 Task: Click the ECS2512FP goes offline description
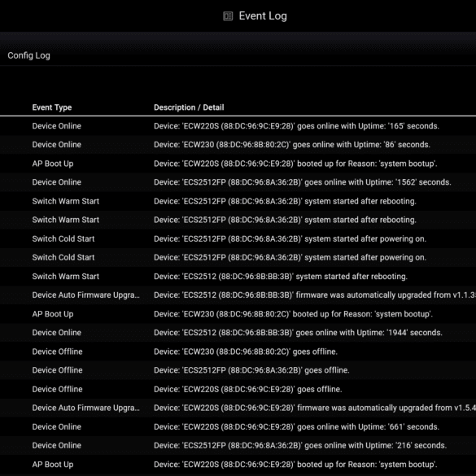pyautogui.click(x=251, y=370)
